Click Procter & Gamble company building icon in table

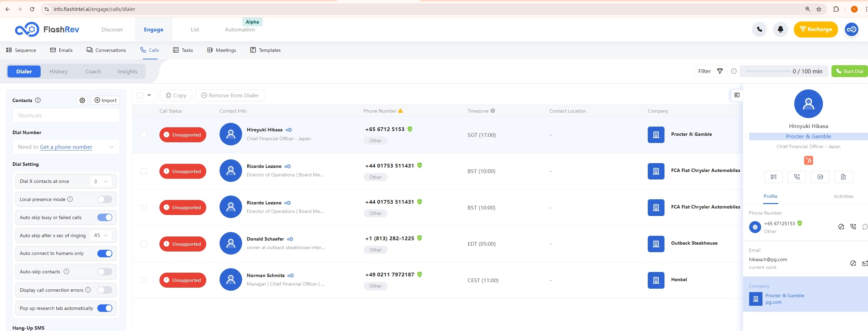[656, 135]
